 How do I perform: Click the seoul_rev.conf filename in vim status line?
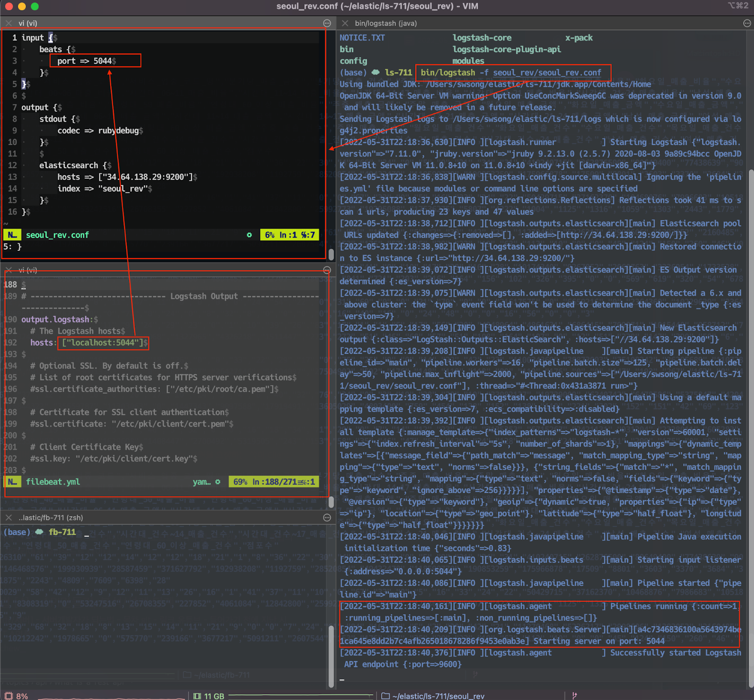pos(57,235)
